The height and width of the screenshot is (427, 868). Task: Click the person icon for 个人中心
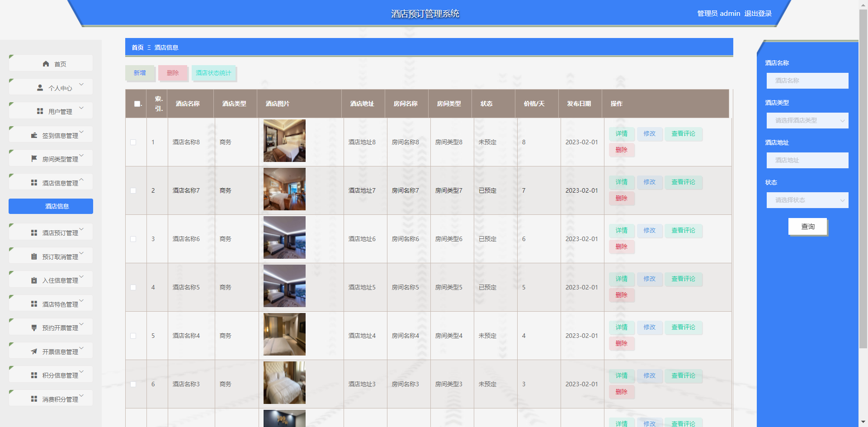[40, 88]
